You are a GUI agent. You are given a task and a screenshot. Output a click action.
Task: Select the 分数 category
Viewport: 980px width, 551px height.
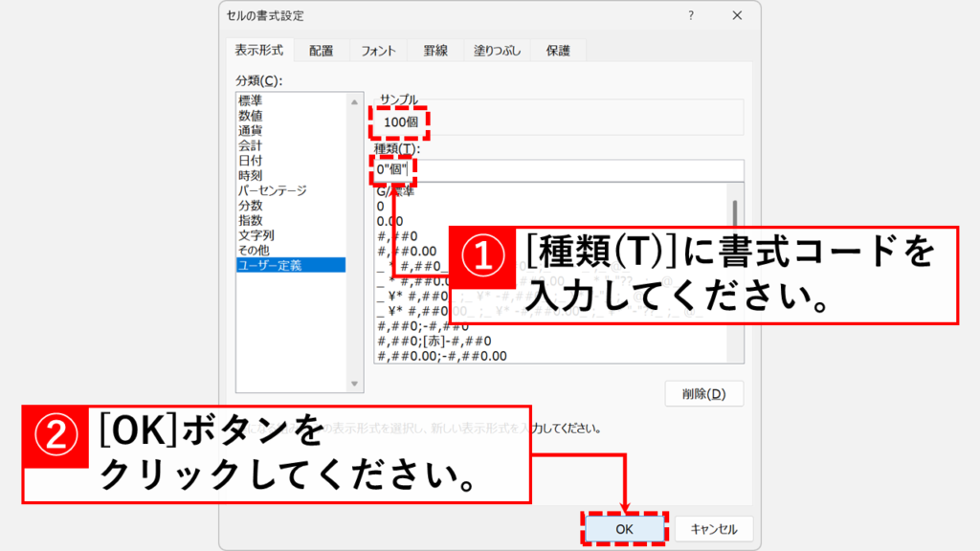(291, 206)
